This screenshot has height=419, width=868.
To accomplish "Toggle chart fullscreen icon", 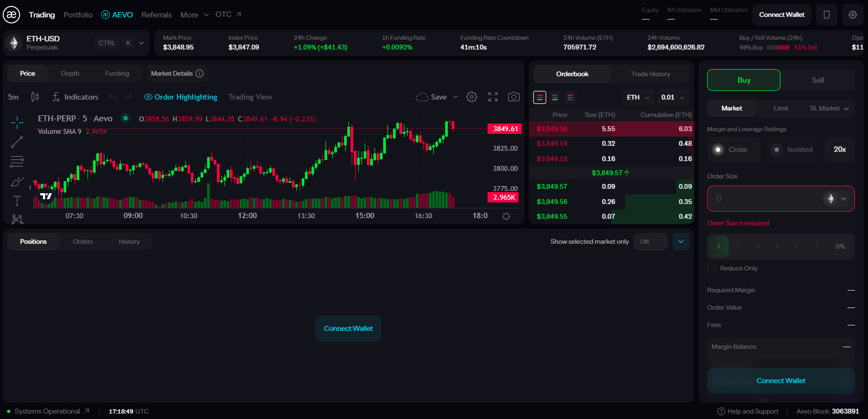I will click(493, 97).
